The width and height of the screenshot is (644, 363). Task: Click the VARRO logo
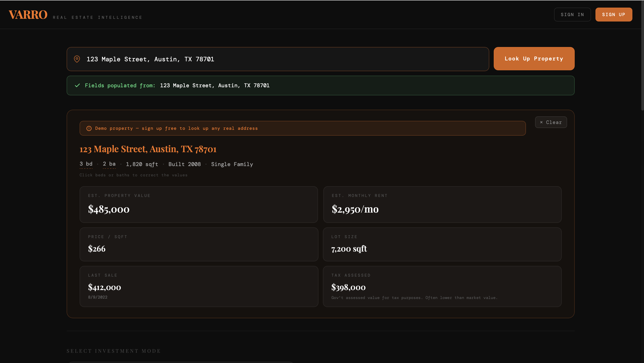pos(28,15)
